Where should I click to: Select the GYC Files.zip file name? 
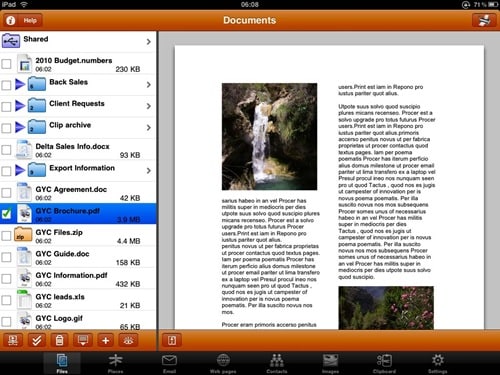[x=59, y=232]
